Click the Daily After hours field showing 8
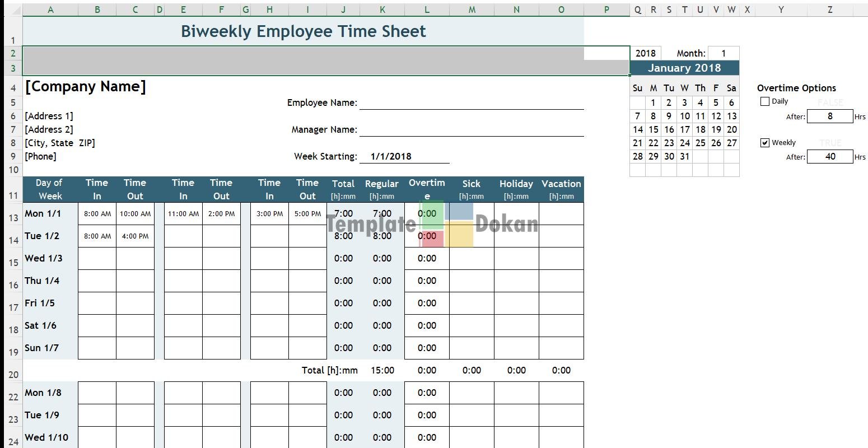 [829, 116]
